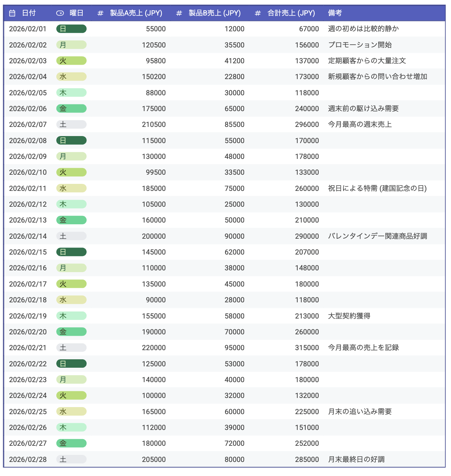Click the バレンタインデー関連商品好調 note cell
This screenshot has height=476, width=451.
pos(377,236)
